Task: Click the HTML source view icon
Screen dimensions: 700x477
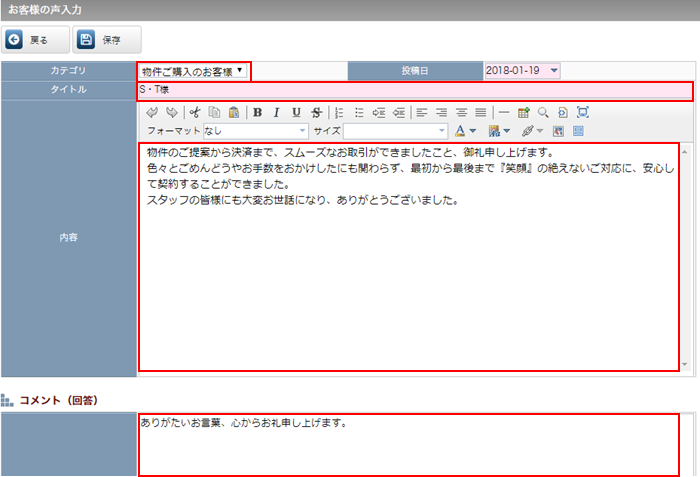Action: click(563, 113)
